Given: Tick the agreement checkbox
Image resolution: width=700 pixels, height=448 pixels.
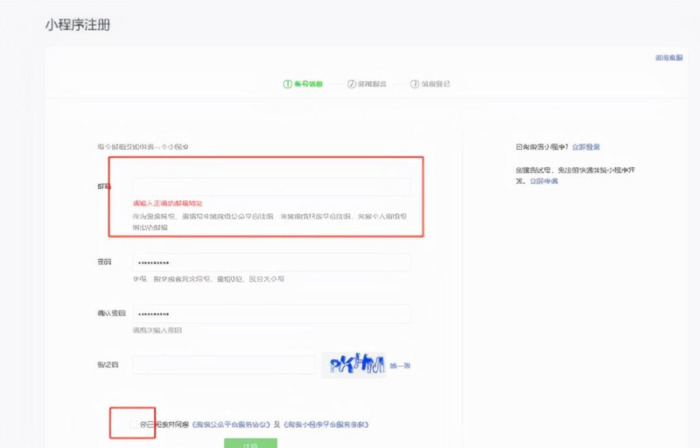Looking at the screenshot, I should [133, 424].
